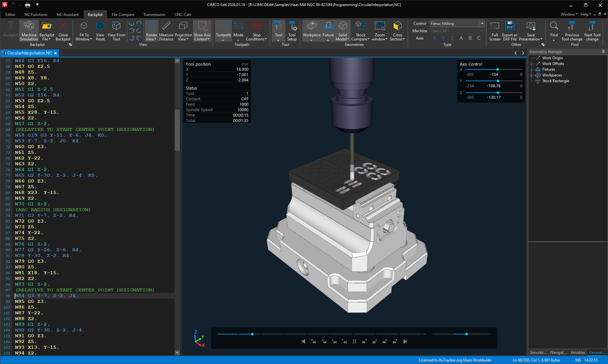The width and height of the screenshot is (608, 364).
Task: Toggle the A axis type
Action: coord(461,38)
